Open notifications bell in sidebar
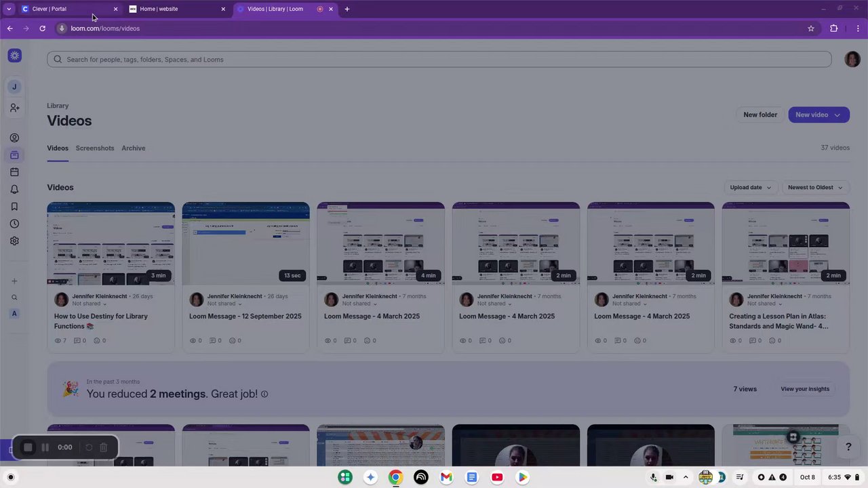The image size is (868, 488). click(14, 190)
